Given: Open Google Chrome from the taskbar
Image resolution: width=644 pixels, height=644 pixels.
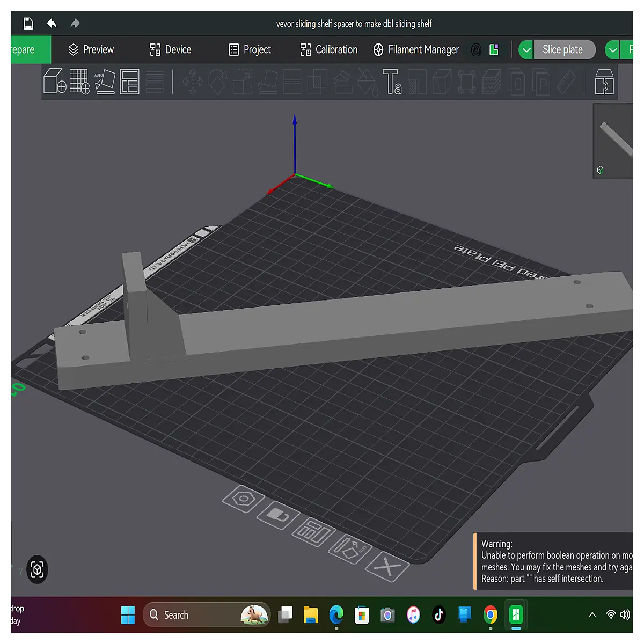Looking at the screenshot, I should coord(490,615).
